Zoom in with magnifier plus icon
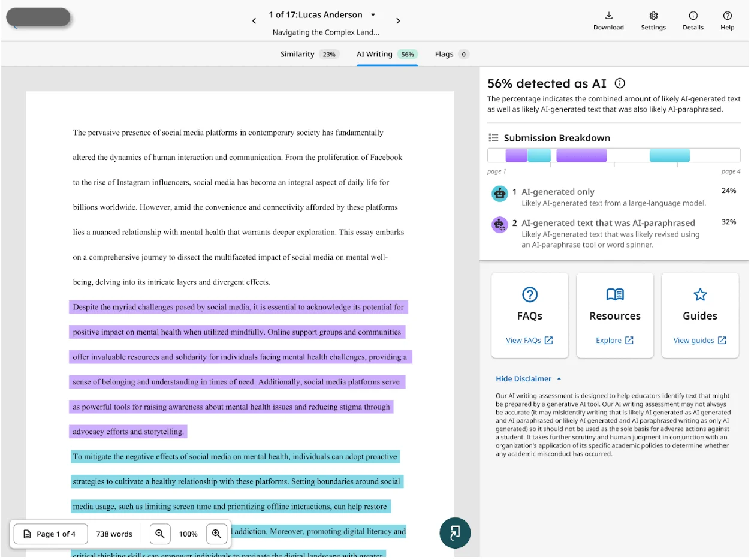Screen dimensions: 754x560 click(216, 534)
